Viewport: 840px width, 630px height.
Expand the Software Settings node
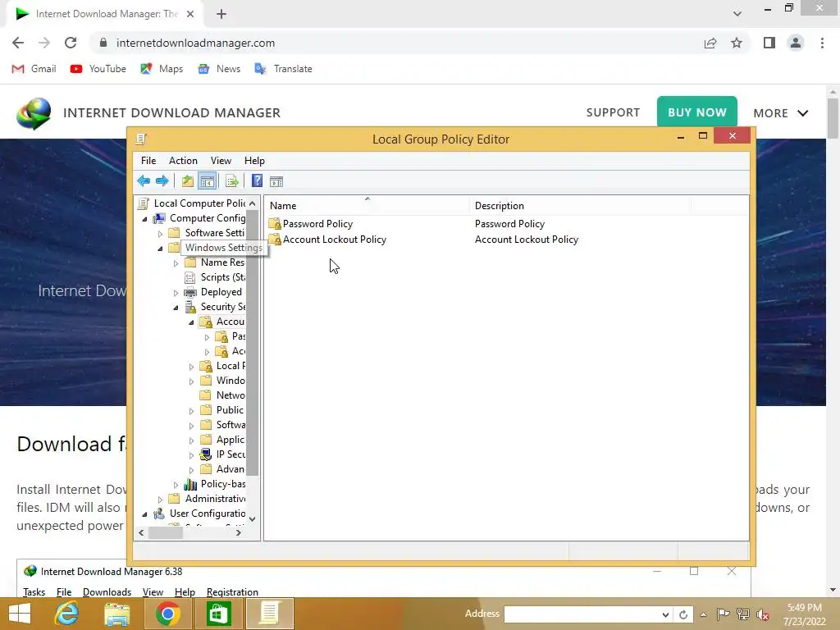tap(160, 234)
